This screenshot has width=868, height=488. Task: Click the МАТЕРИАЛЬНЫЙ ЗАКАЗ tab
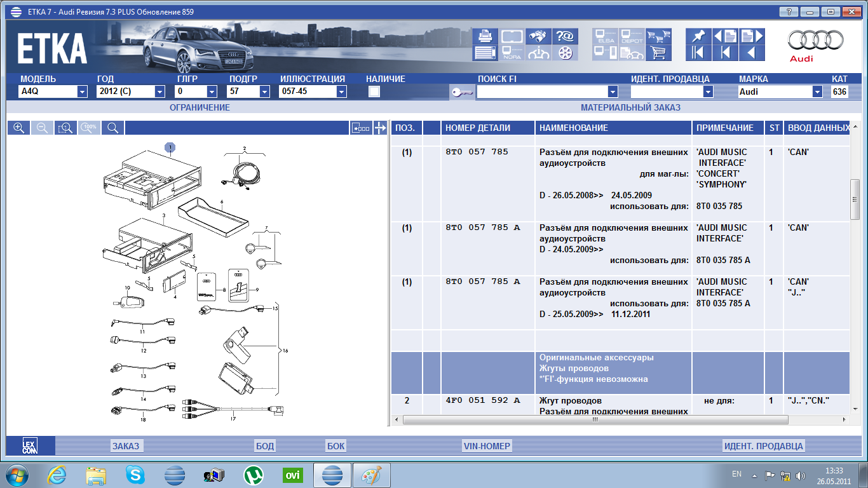[630, 107]
